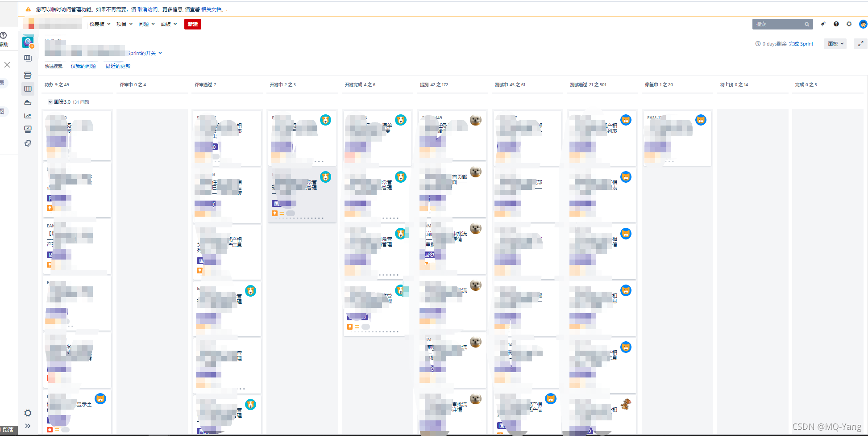Click the 取消访问 link in the banner
The width and height of the screenshot is (868, 436).
click(x=148, y=9)
